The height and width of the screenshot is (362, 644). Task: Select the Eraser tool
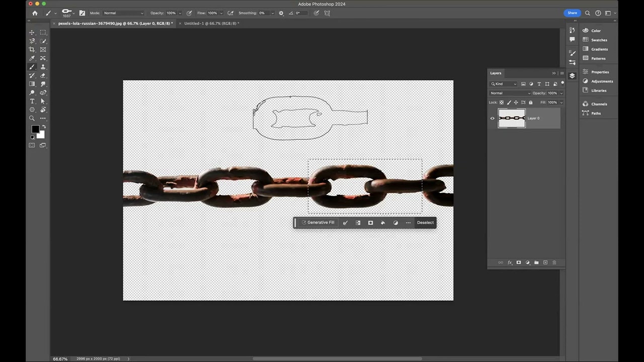point(43,75)
